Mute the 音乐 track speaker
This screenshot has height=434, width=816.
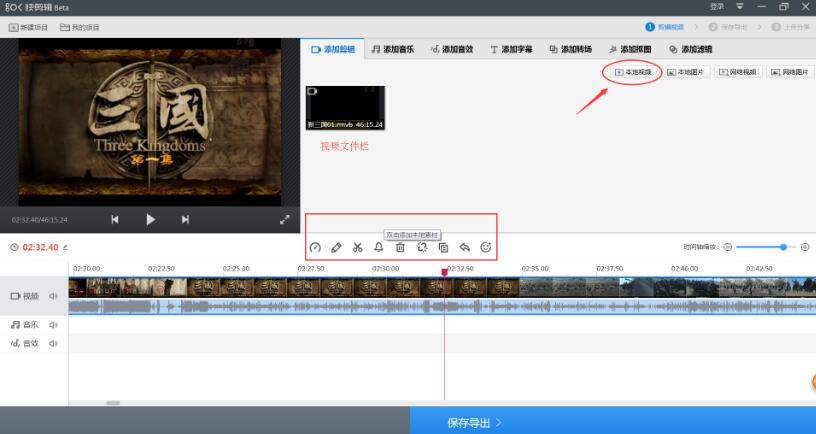(x=53, y=325)
